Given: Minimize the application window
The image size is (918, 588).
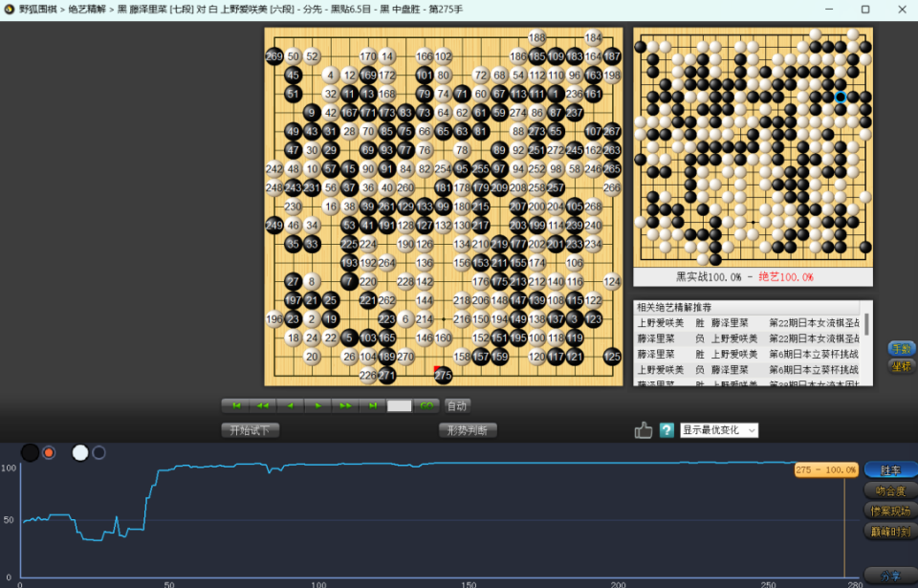Looking at the screenshot, I should [x=829, y=10].
